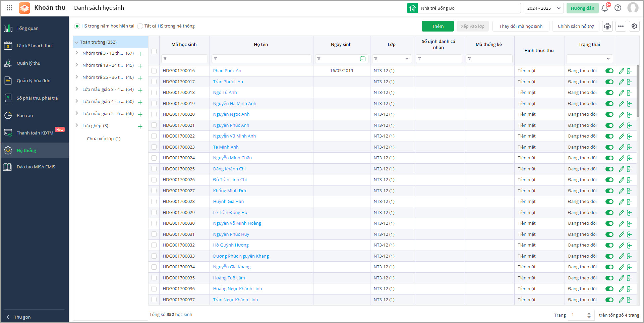Open Báo cáo in sidebar
Screen dimensions: 644x323
[x=35, y=116]
